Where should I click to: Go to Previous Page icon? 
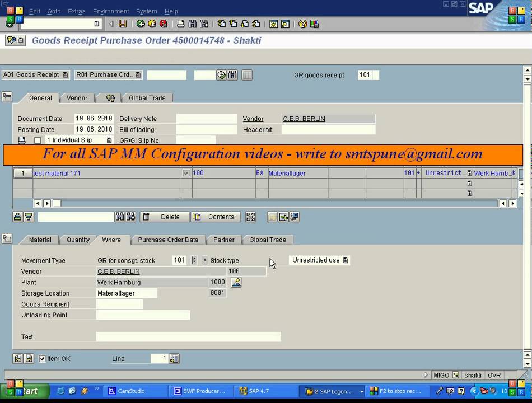233,24
